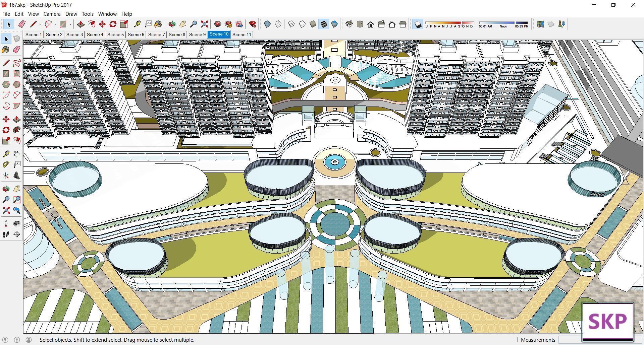Viewport: 644px width, 345px height.
Task: Open the Arc tool dropdown arrow
Action: tap(55, 24)
